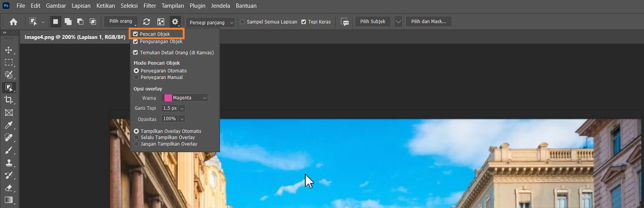Image resolution: width=644 pixels, height=208 pixels.
Task: Toggle Pengurangan Objek checkbox
Action: [x=136, y=42]
